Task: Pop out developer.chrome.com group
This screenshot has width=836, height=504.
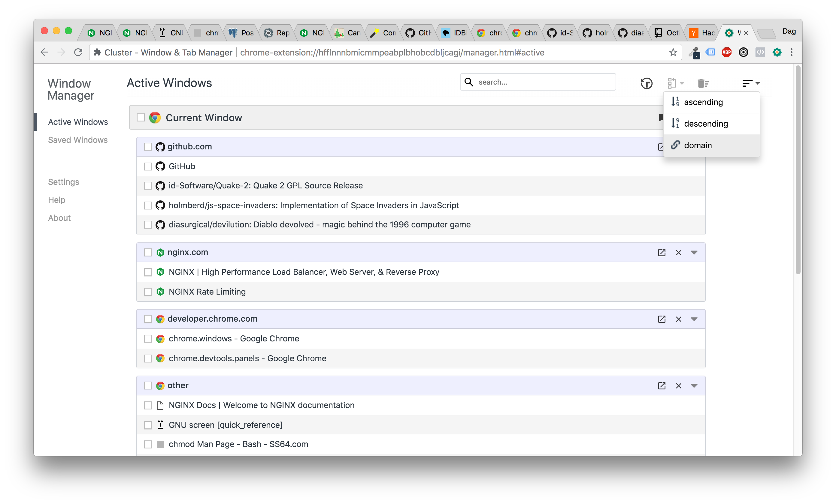Action: (662, 319)
